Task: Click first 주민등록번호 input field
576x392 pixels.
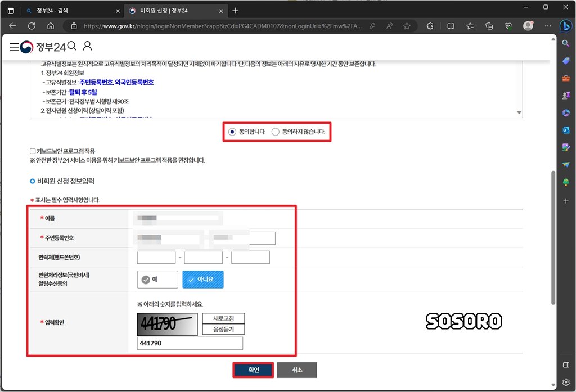Action: click(x=169, y=238)
